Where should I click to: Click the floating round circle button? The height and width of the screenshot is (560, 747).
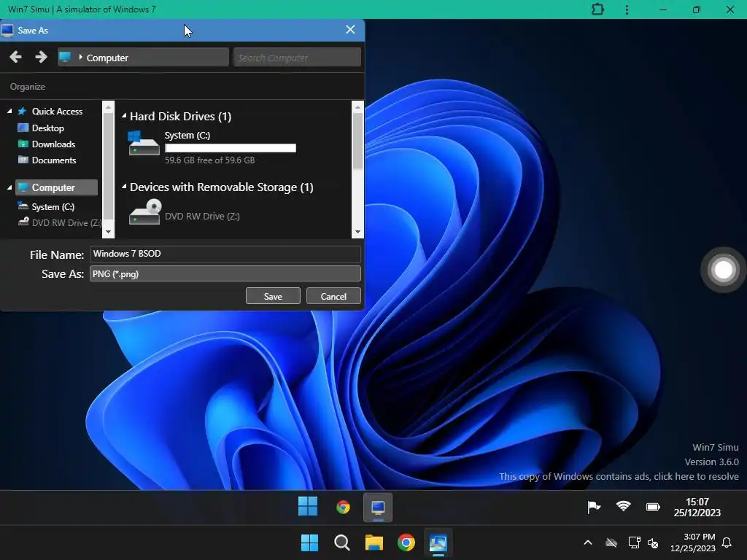coord(723,270)
